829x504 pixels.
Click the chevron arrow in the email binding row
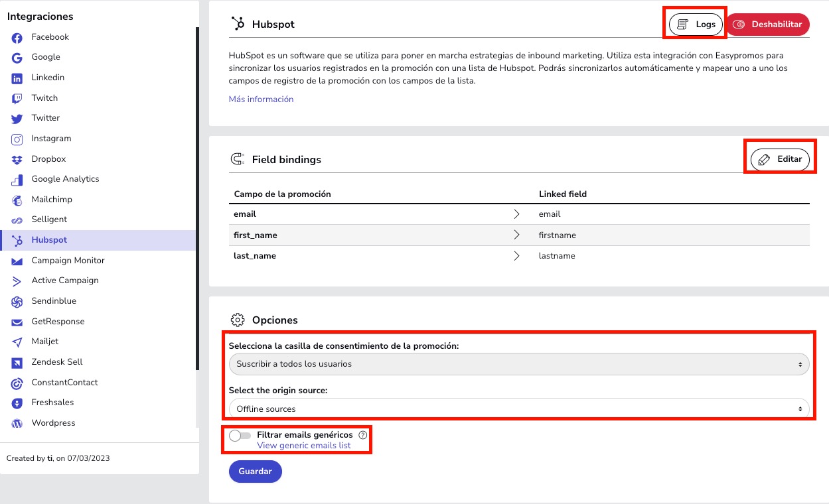516,214
